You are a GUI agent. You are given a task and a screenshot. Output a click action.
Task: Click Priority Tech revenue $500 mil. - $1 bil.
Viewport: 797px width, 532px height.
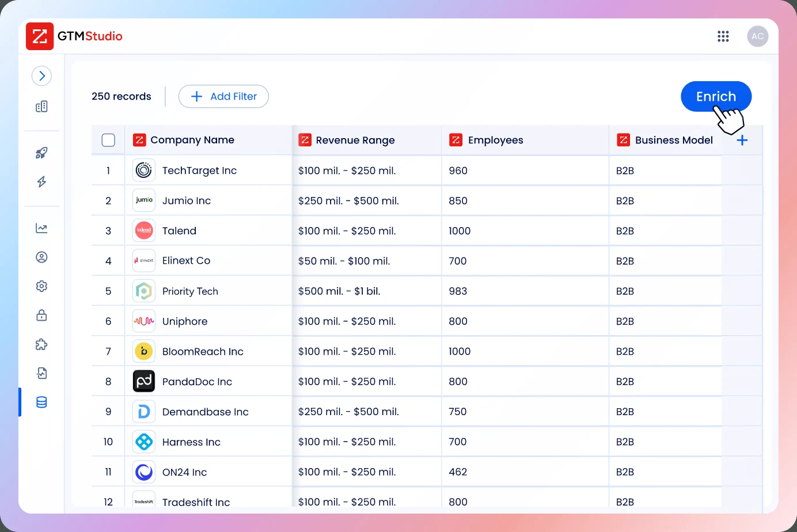coord(339,291)
